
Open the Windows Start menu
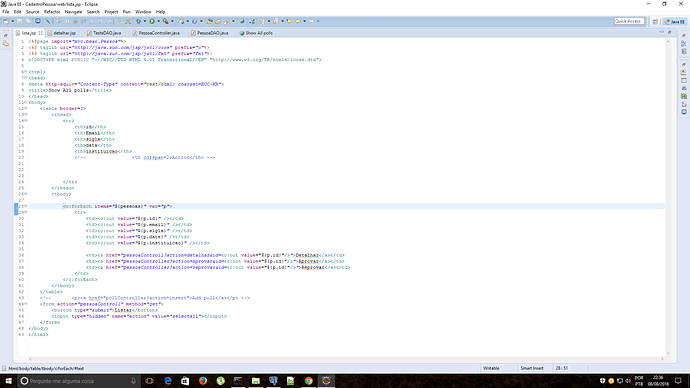click(8, 381)
